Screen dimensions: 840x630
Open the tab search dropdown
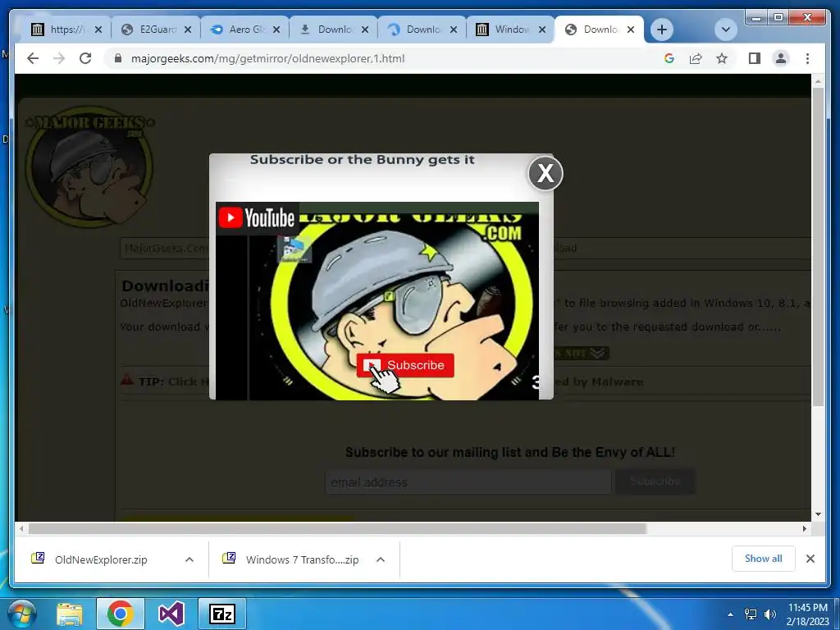click(726, 30)
